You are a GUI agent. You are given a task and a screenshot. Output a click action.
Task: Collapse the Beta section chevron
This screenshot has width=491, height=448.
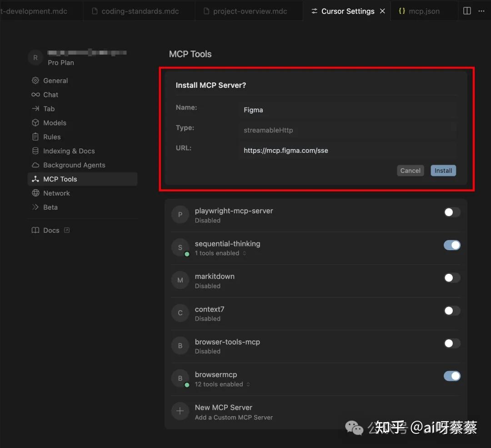point(35,207)
